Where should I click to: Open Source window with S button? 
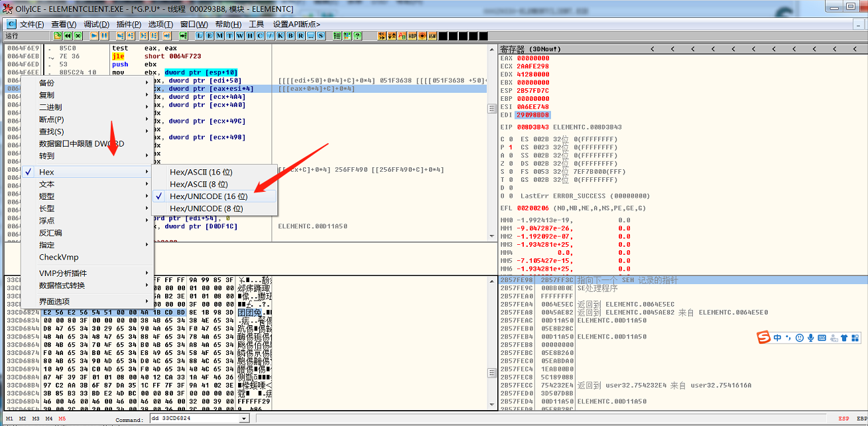tap(321, 35)
